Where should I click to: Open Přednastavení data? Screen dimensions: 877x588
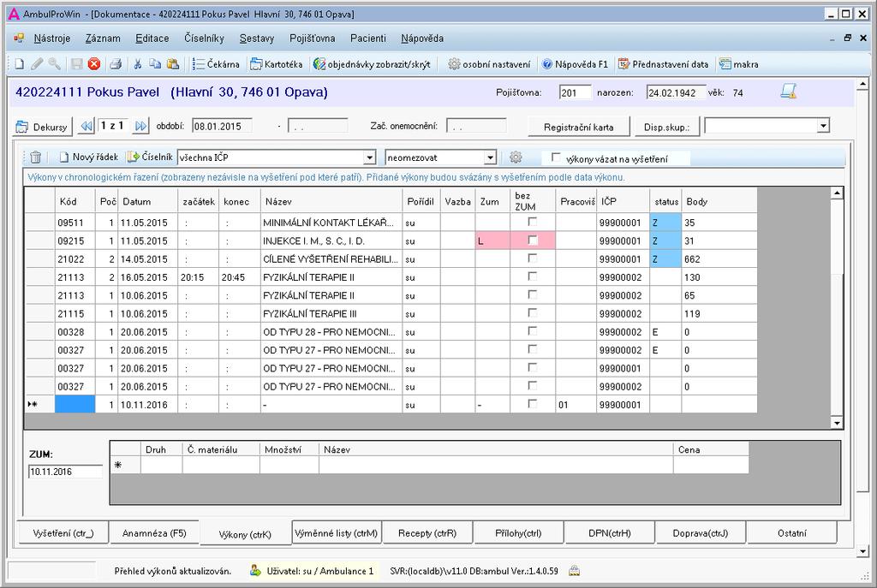664,64
